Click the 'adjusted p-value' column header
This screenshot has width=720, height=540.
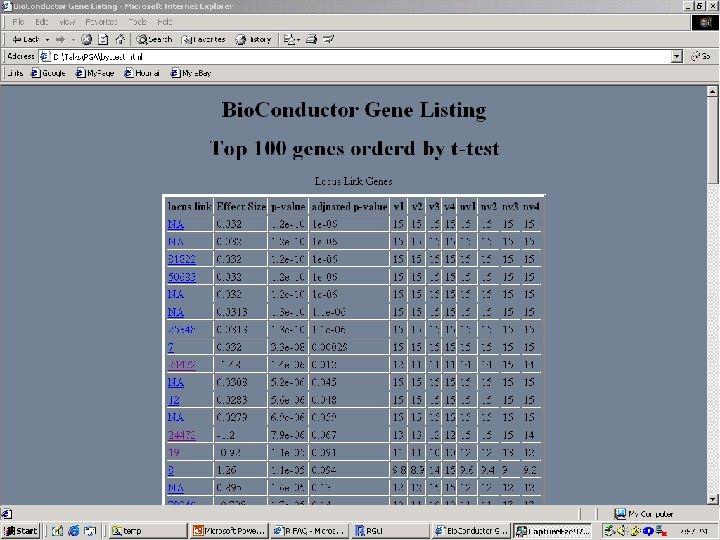pyautogui.click(x=349, y=207)
